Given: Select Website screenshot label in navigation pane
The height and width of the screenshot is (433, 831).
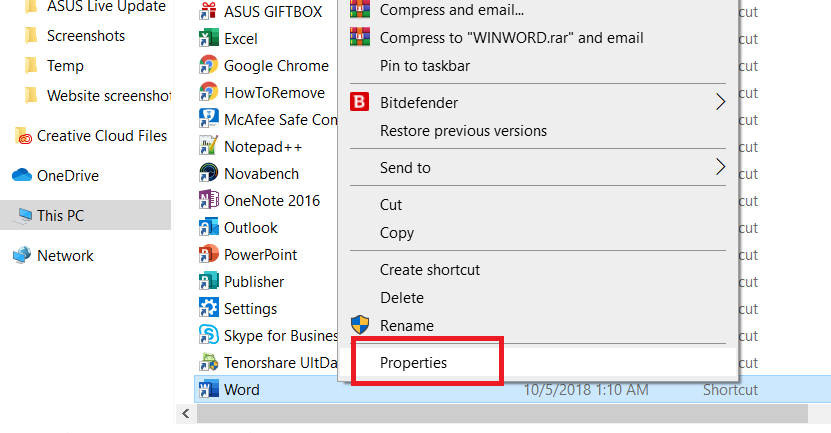Looking at the screenshot, I should [109, 95].
